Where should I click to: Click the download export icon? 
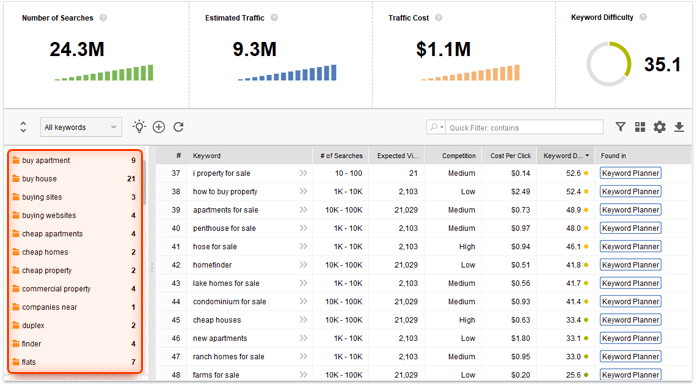tap(679, 127)
